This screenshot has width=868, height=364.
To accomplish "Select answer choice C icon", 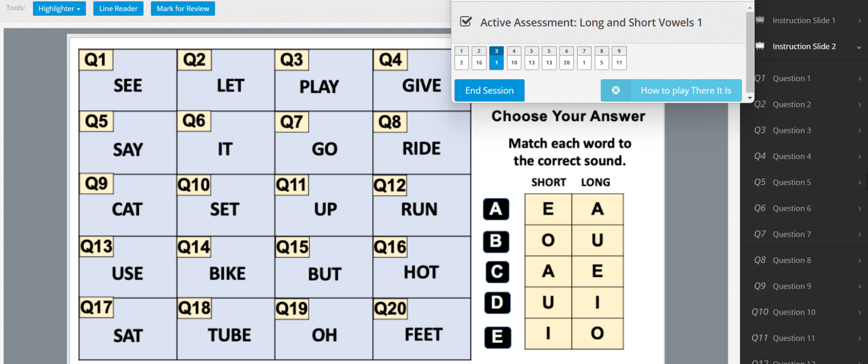I will [x=496, y=272].
